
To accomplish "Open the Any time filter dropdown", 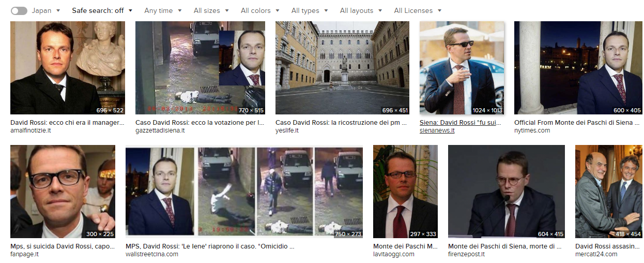I will tap(163, 10).
